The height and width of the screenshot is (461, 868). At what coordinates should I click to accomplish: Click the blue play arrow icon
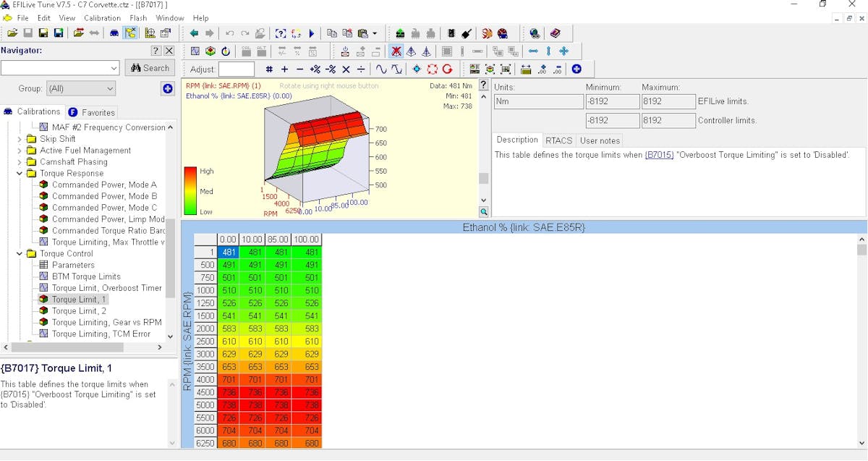(x=312, y=33)
